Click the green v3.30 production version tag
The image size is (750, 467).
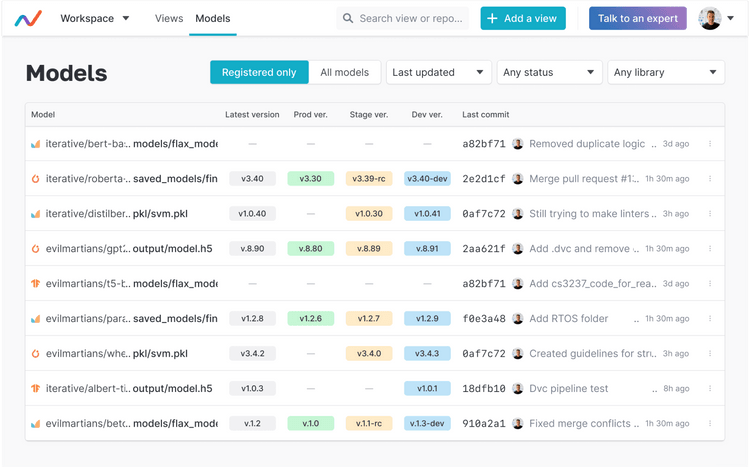point(310,179)
